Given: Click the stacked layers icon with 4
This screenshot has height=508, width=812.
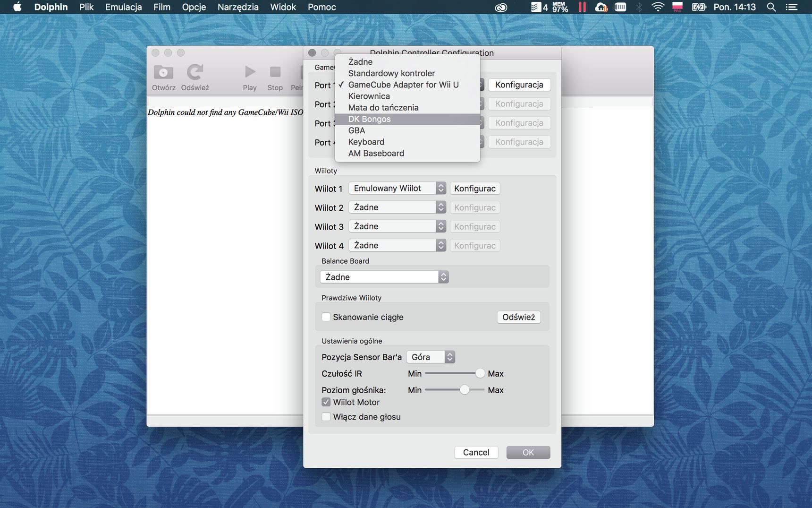Looking at the screenshot, I should pyautogui.click(x=539, y=7).
